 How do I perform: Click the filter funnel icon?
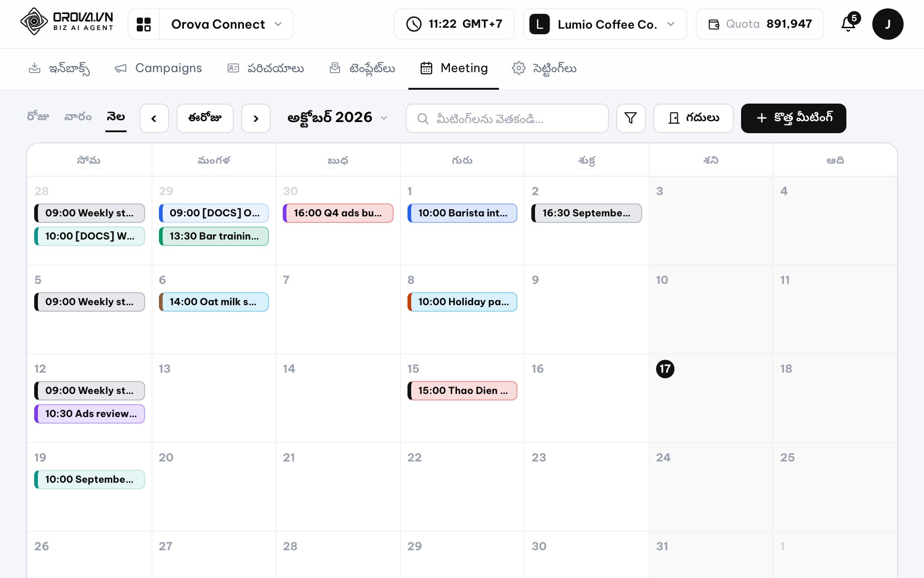(631, 118)
